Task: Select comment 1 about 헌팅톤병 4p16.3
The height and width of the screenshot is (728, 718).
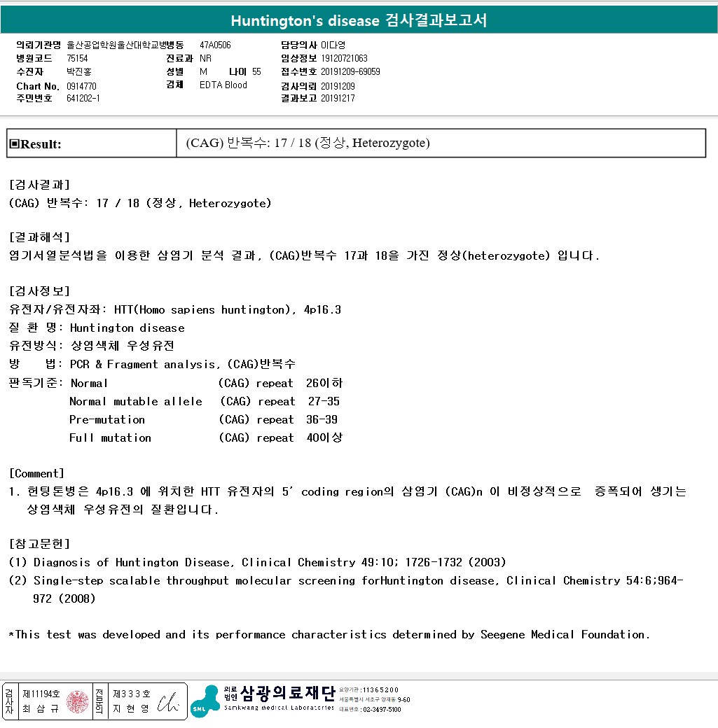Action: 347,500
